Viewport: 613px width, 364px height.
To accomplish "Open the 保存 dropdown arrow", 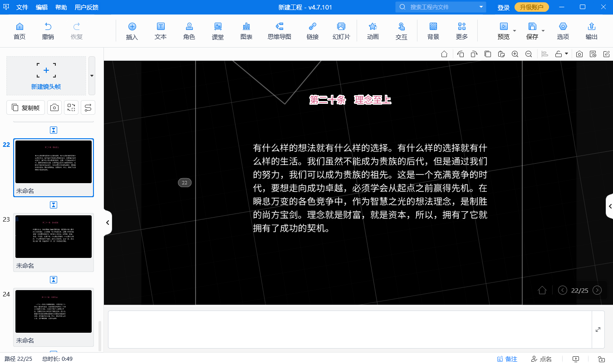I will coord(543,31).
